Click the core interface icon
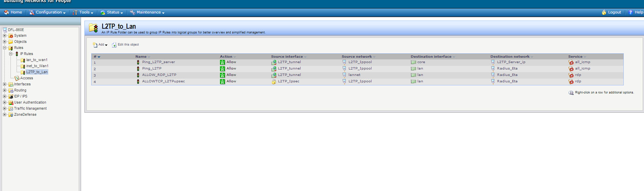The height and width of the screenshot is (191, 644). (x=413, y=62)
